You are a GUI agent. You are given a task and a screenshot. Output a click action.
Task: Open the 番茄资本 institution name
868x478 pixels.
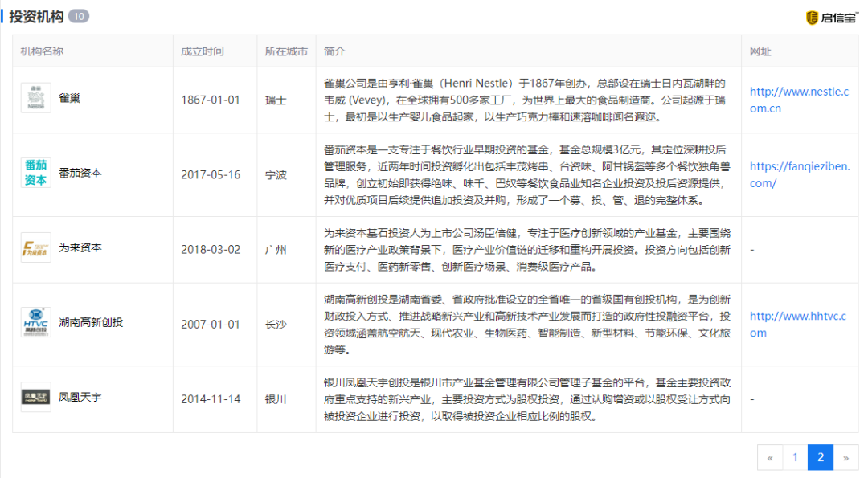coord(80,174)
